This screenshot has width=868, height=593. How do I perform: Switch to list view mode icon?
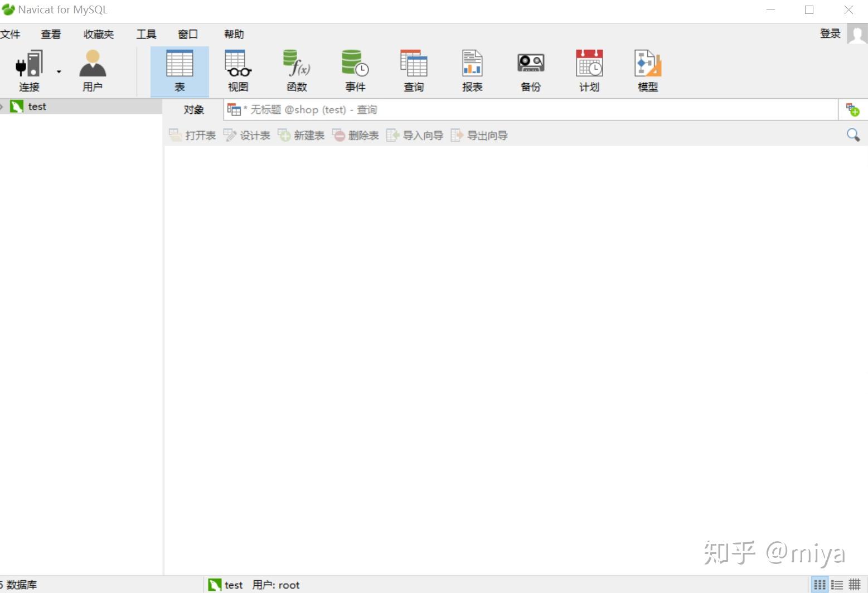[819, 585]
